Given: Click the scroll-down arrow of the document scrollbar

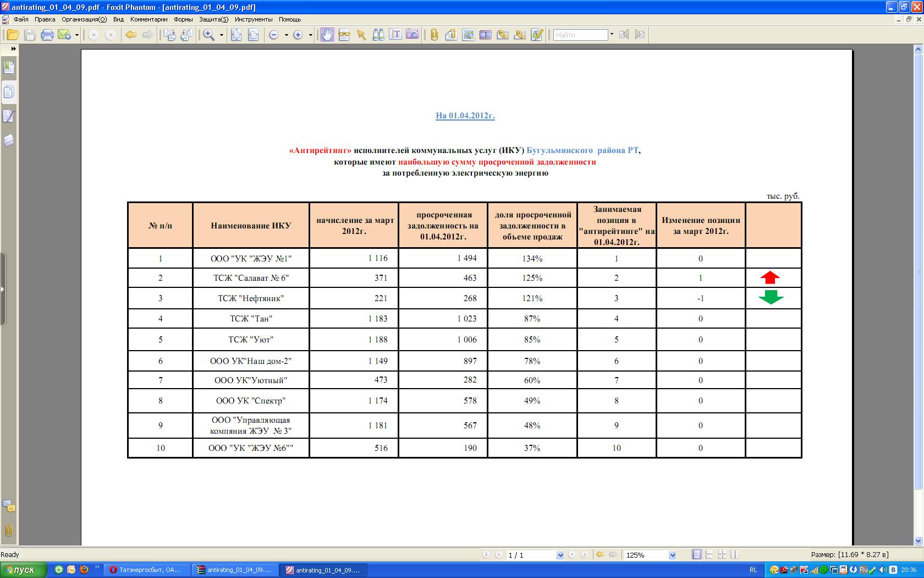Looking at the screenshot, I should tap(917, 541).
